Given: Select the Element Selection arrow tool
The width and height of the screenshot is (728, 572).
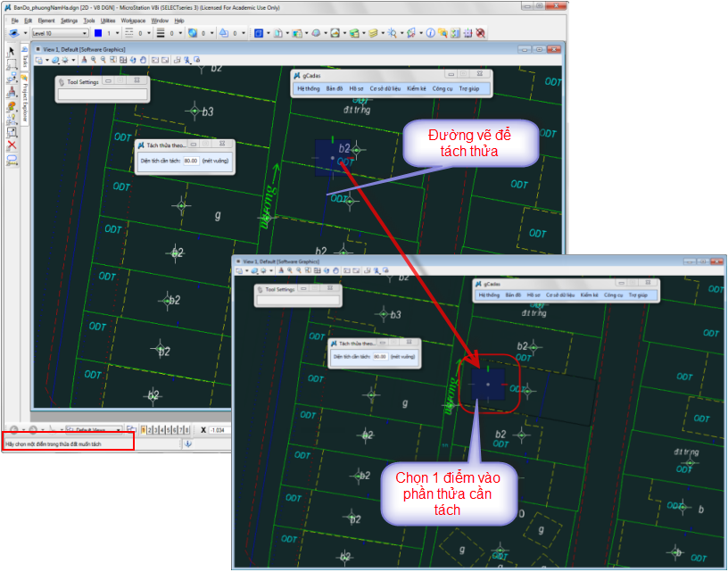Looking at the screenshot, I should [x=12, y=52].
